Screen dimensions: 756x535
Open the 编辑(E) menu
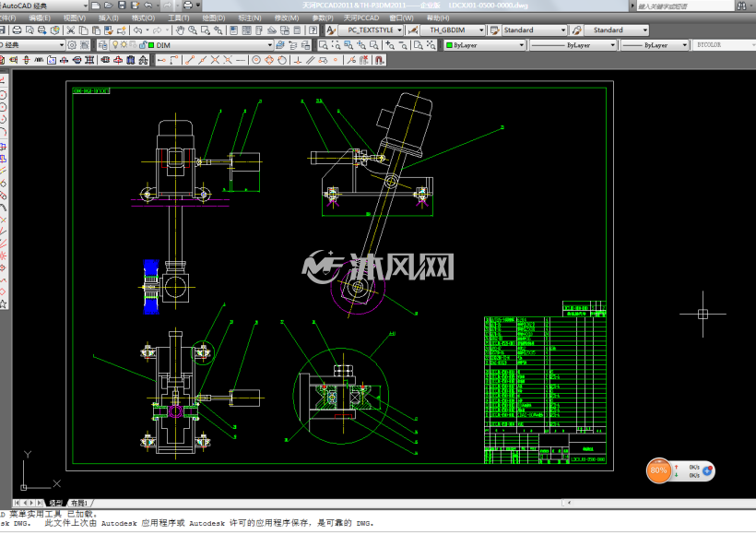(40, 18)
